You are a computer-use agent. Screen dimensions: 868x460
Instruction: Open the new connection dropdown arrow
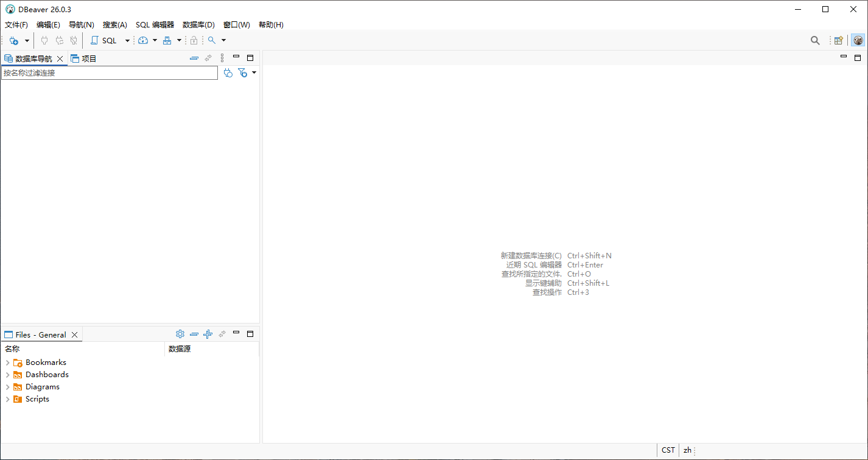click(x=27, y=41)
